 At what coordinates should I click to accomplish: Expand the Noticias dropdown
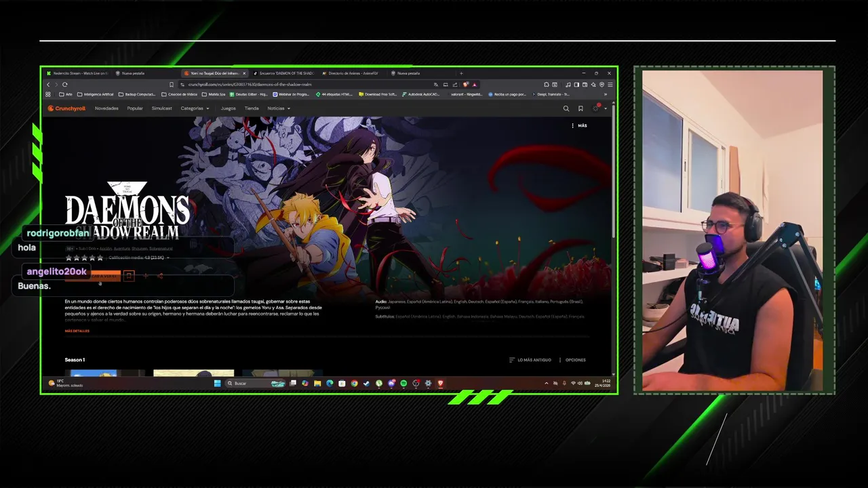click(x=279, y=108)
